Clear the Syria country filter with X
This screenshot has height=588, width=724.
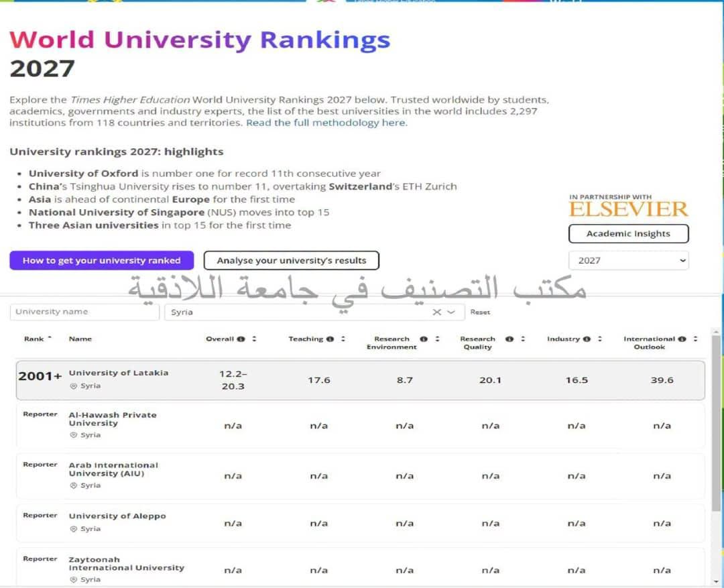click(x=437, y=312)
